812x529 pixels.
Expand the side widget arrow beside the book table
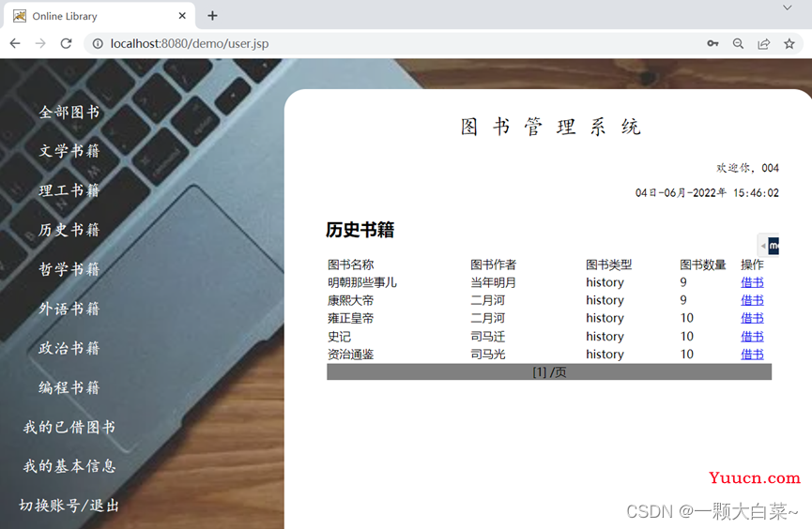point(763,246)
